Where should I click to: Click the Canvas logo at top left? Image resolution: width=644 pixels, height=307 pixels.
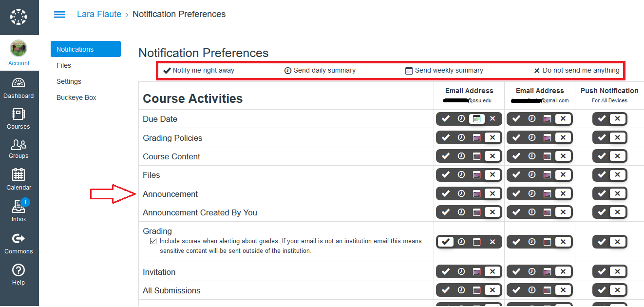19,17
